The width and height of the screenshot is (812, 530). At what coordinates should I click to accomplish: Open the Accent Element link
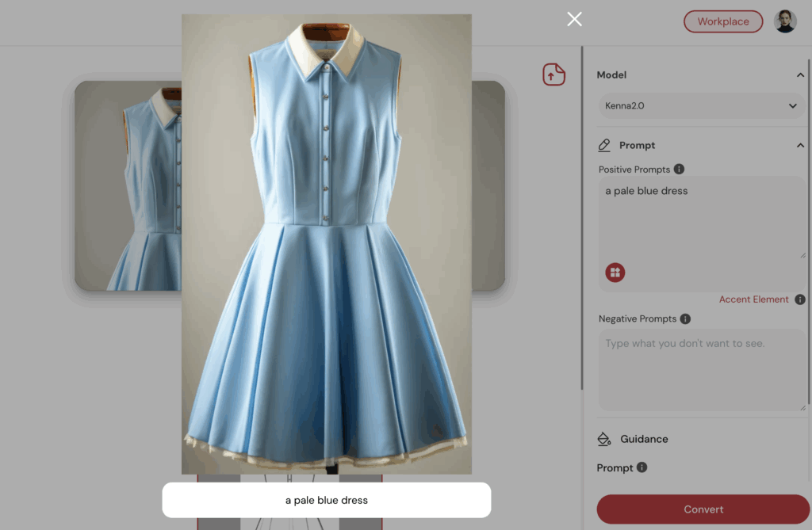753,299
